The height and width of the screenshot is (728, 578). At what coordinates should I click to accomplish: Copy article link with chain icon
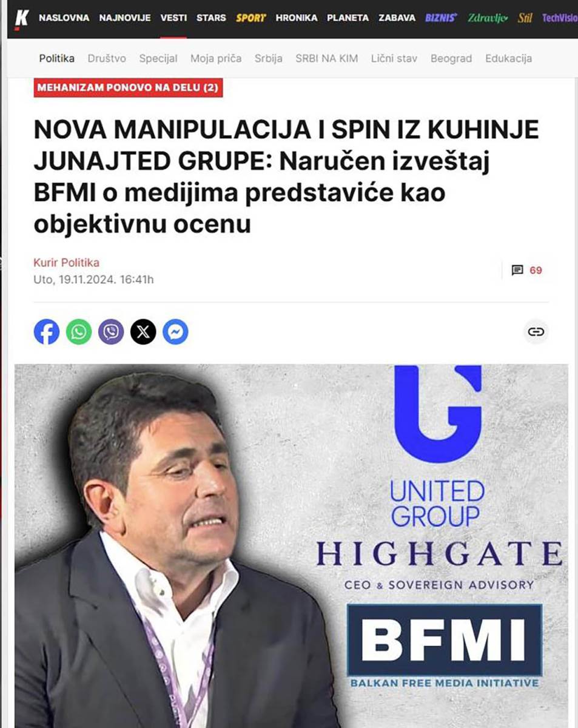click(536, 331)
